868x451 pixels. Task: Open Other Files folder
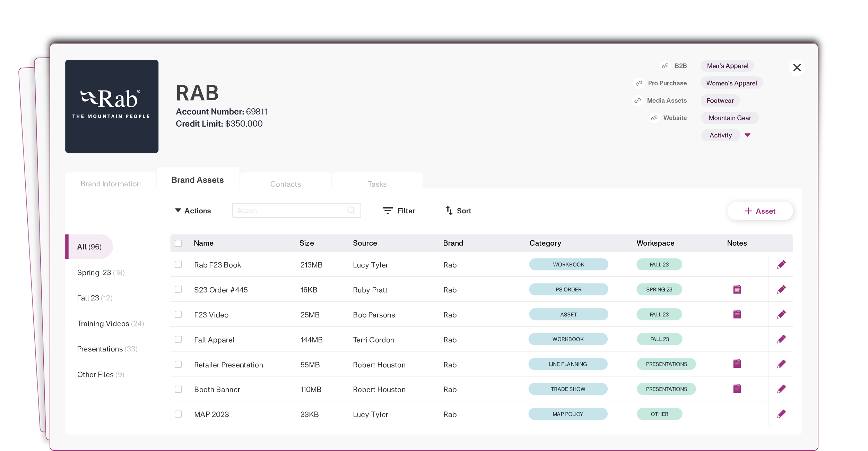coord(101,374)
